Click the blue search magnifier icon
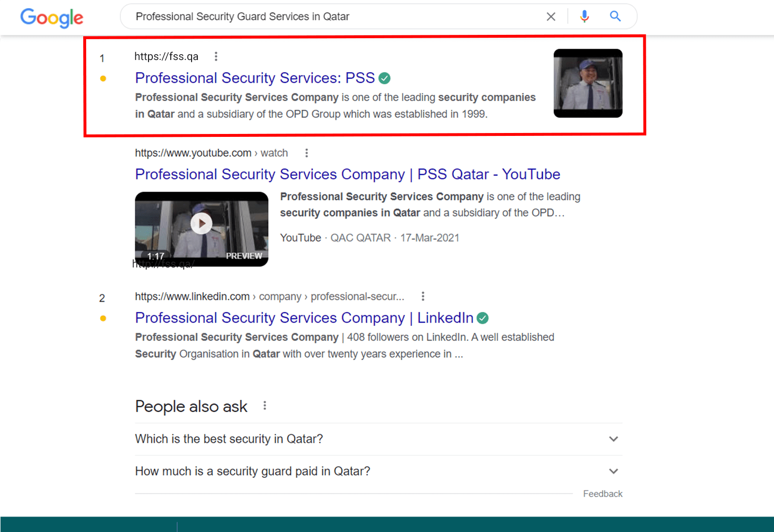774x532 pixels. coord(615,16)
